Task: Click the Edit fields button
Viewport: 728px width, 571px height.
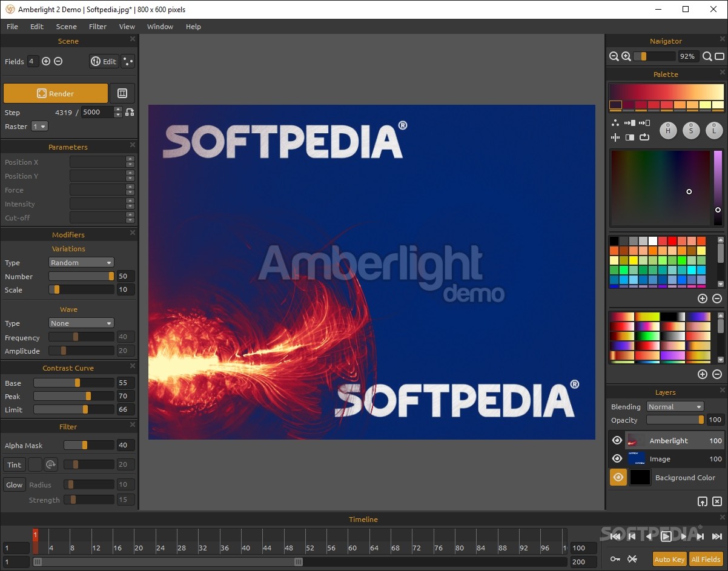Action: tap(104, 61)
